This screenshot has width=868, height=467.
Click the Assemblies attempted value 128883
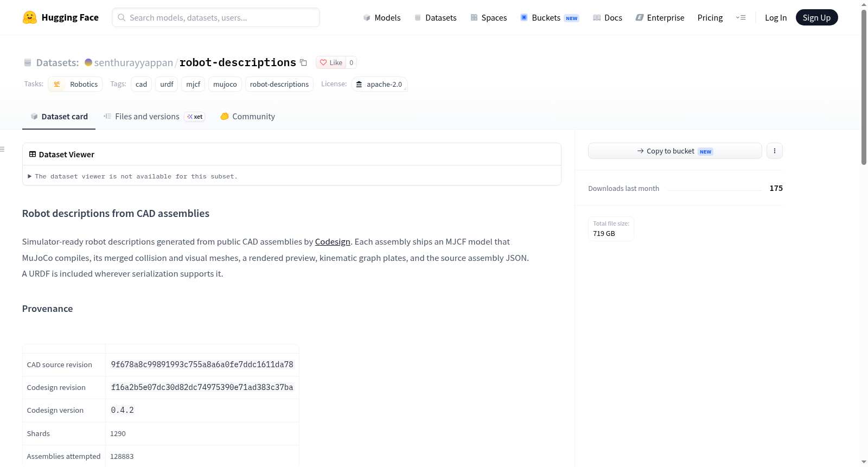tap(122, 456)
